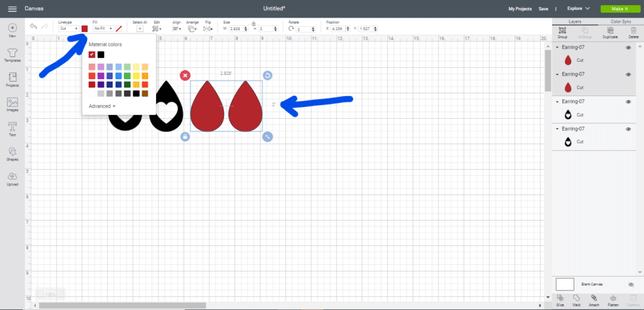The image size is (644, 310).
Task: Pick the bright yellow color swatch
Action: pyautogui.click(x=136, y=75)
